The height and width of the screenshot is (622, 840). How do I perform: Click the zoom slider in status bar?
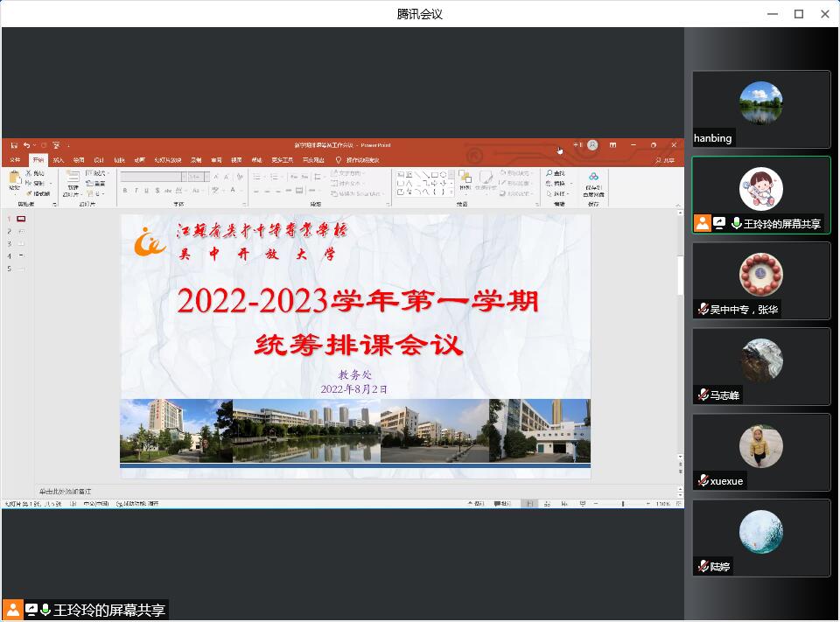(x=623, y=504)
